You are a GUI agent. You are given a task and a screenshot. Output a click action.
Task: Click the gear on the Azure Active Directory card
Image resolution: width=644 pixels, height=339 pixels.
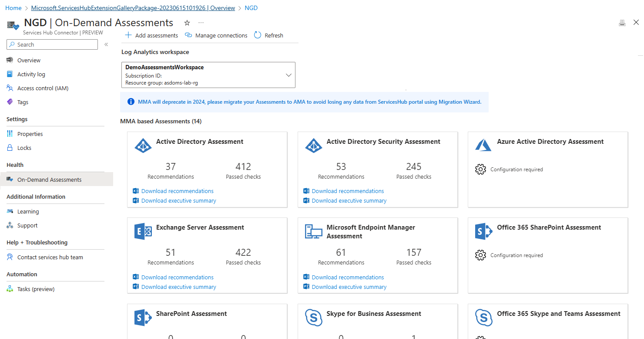click(x=480, y=169)
